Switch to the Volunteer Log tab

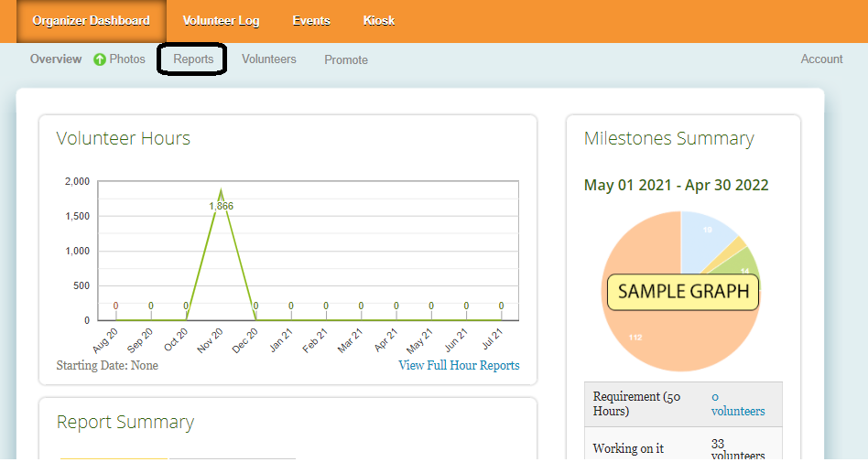pos(221,21)
